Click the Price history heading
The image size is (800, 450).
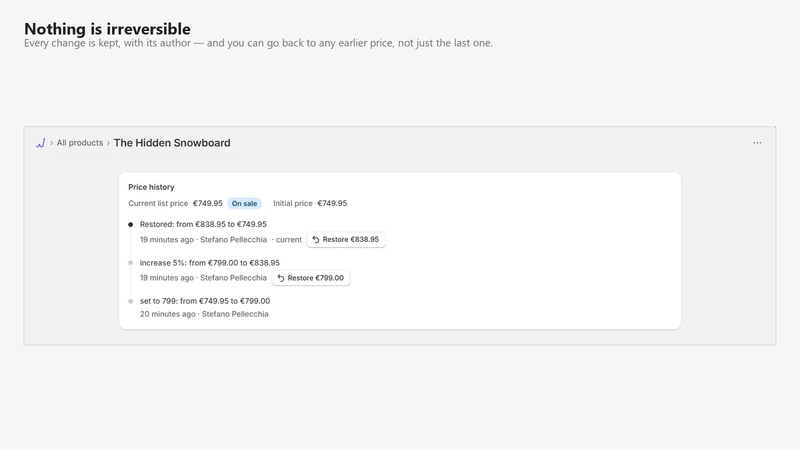[151, 187]
